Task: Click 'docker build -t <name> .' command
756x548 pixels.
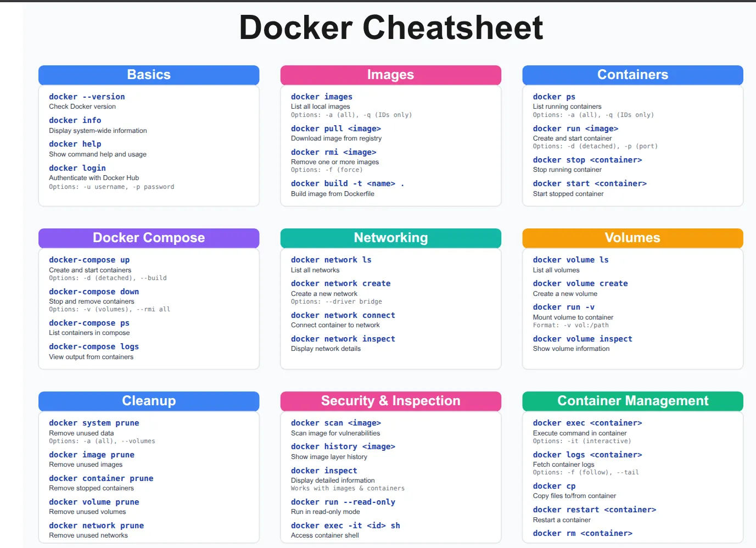Action: [348, 183]
